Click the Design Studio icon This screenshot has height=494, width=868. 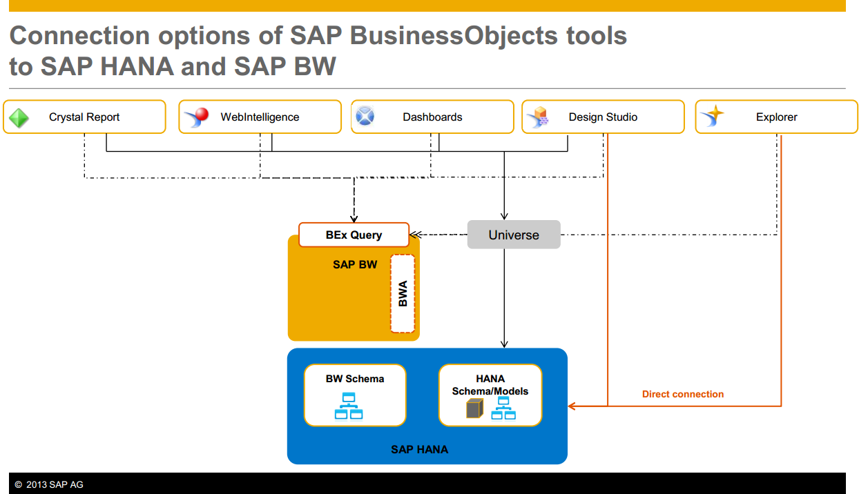click(x=537, y=118)
